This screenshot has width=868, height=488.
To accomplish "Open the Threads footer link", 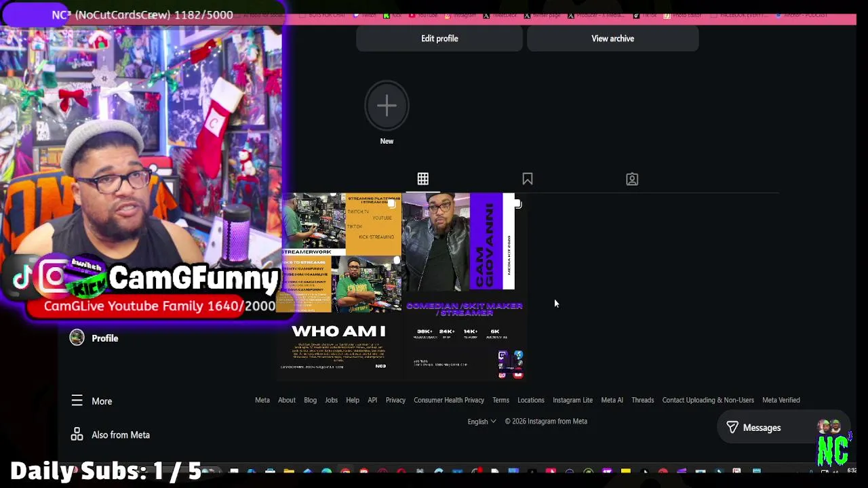I will (643, 400).
